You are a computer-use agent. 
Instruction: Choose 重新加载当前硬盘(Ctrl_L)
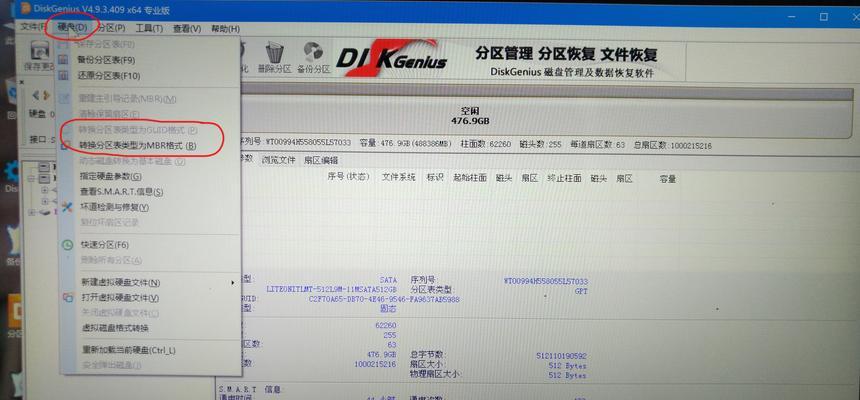click(129, 350)
